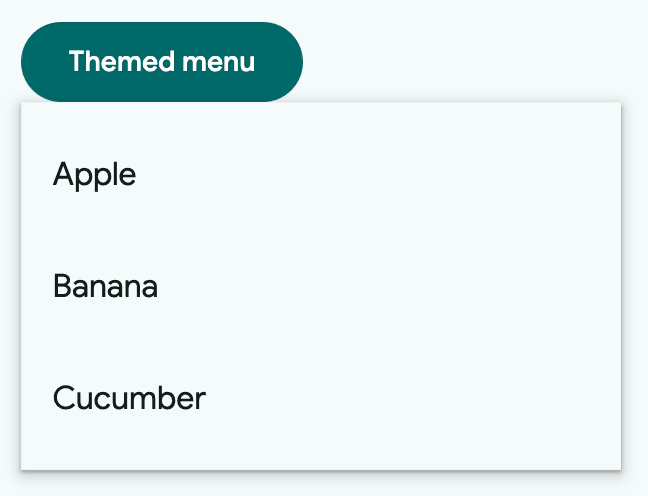
Task: Activate the Cucumber list row
Action: tap(320, 399)
